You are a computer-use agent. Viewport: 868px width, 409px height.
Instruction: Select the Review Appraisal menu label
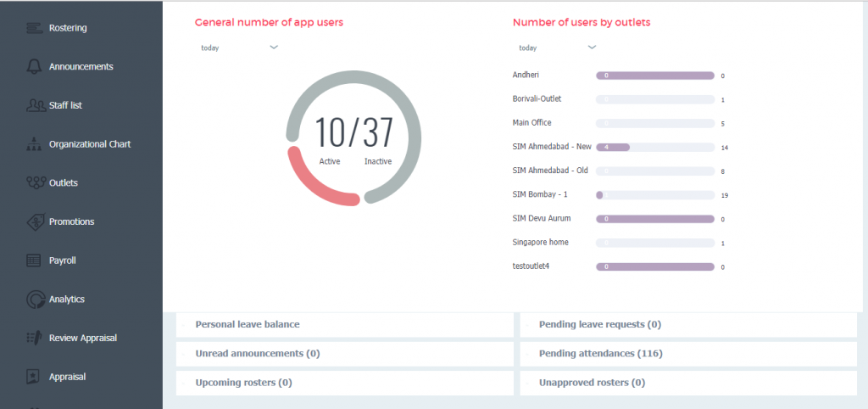pyautogui.click(x=82, y=338)
